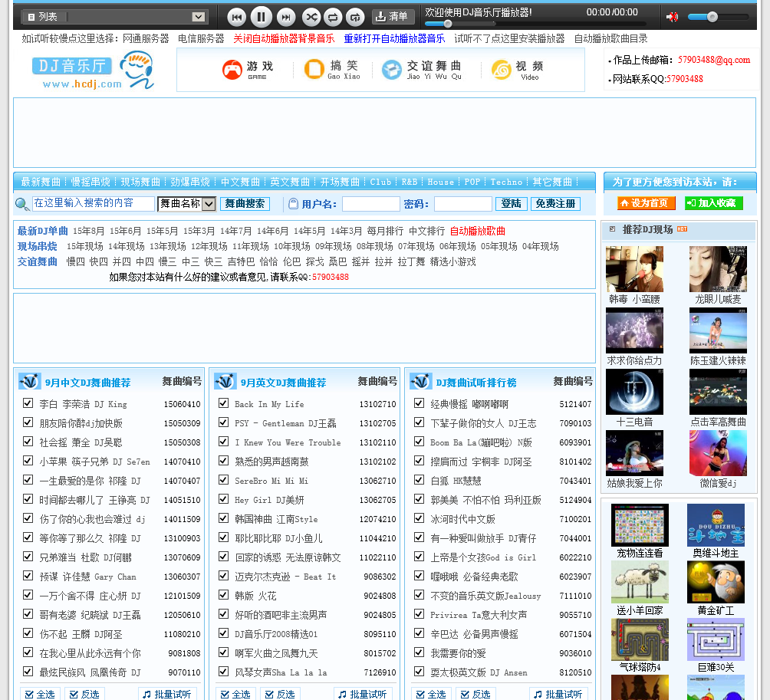
Task: Uncheck 白狐 HK慧慧 checkbox
Action: 419,480
